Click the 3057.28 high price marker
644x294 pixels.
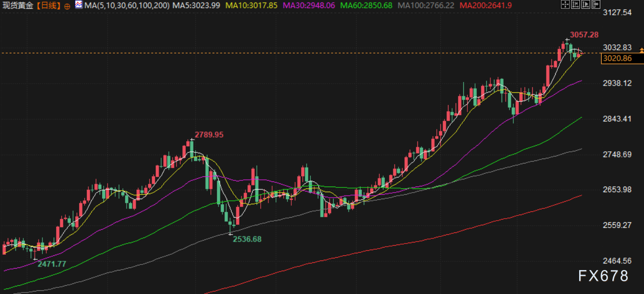(x=584, y=35)
